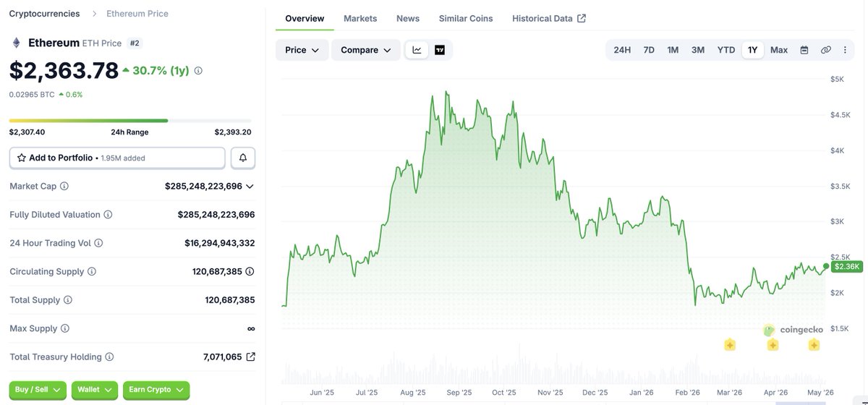868x405 pixels.
Task: Click the $2,363.78 price text
Action: click(64, 71)
